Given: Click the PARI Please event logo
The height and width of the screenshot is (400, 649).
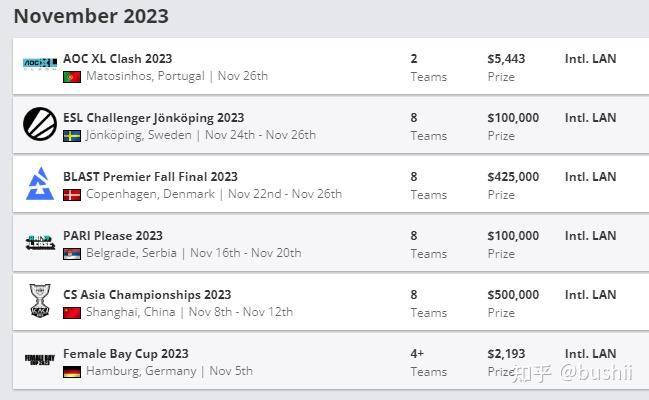Looking at the screenshot, I should click(x=40, y=242).
